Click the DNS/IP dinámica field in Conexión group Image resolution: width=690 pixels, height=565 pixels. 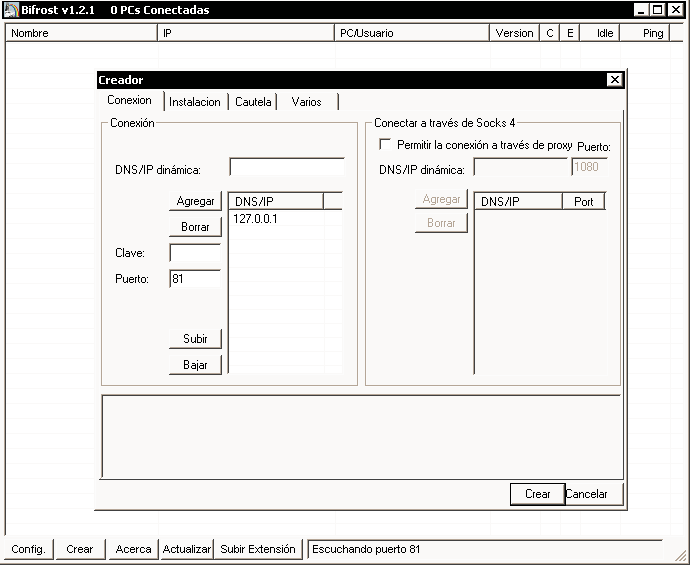(287, 167)
